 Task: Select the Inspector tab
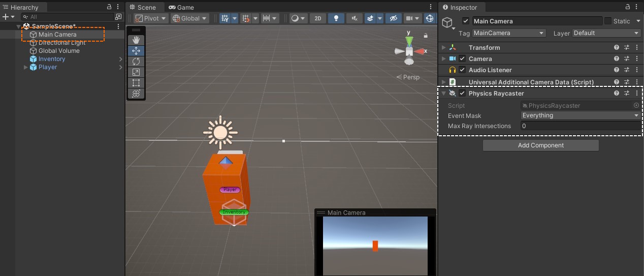click(463, 8)
